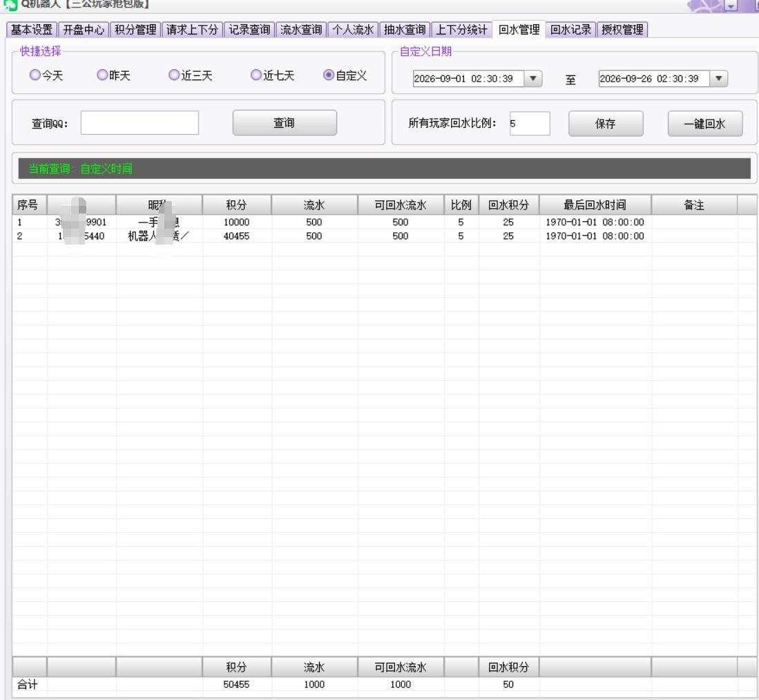
Task: Switch to the 开盘中心 tab
Action: [x=84, y=30]
